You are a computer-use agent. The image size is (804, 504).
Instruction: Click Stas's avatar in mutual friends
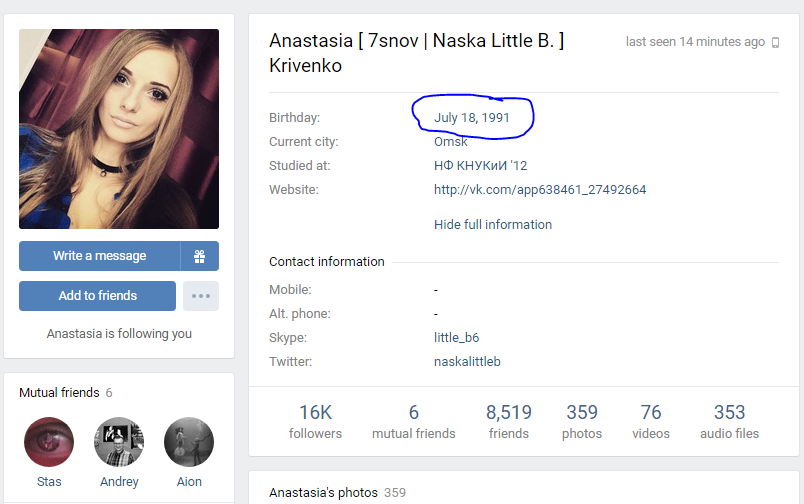[49, 442]
